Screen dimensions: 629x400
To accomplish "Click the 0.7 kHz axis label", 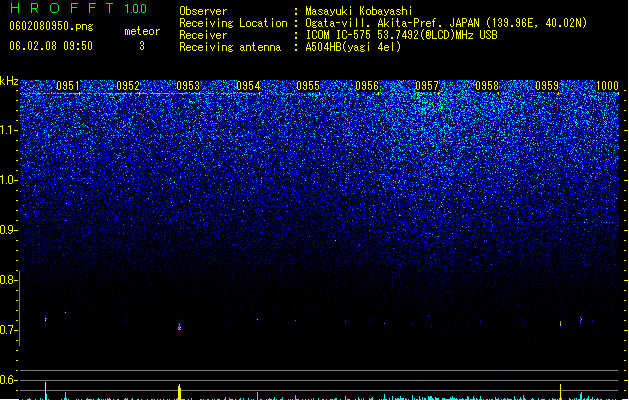I will tap(9, 330).
